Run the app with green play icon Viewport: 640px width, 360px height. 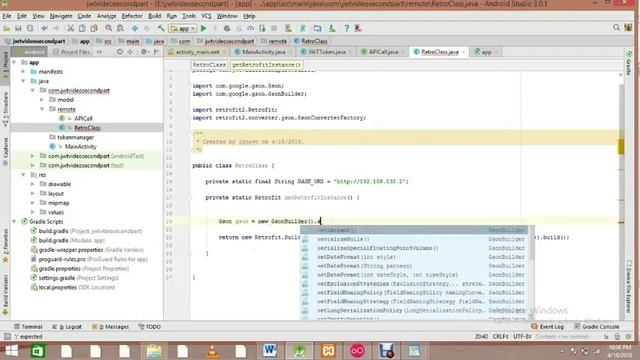click(204, 28)
